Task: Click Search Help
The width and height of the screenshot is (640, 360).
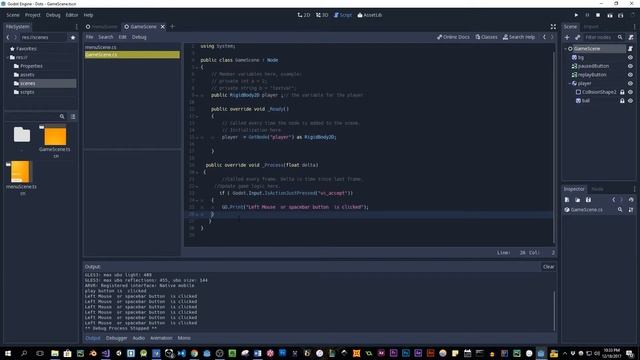Action: [x=519, y=37]
